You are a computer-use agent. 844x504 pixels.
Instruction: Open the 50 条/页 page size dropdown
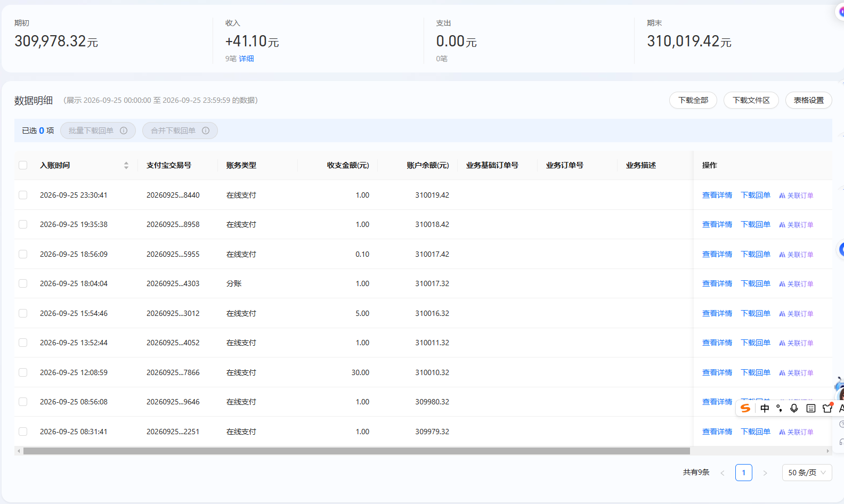click(x=807, y=473)
